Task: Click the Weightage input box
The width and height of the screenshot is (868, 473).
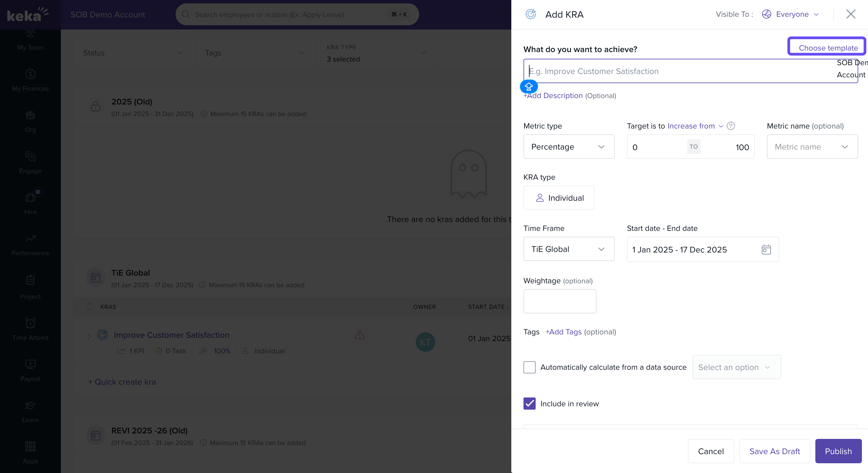Action: tap(560, 301)
